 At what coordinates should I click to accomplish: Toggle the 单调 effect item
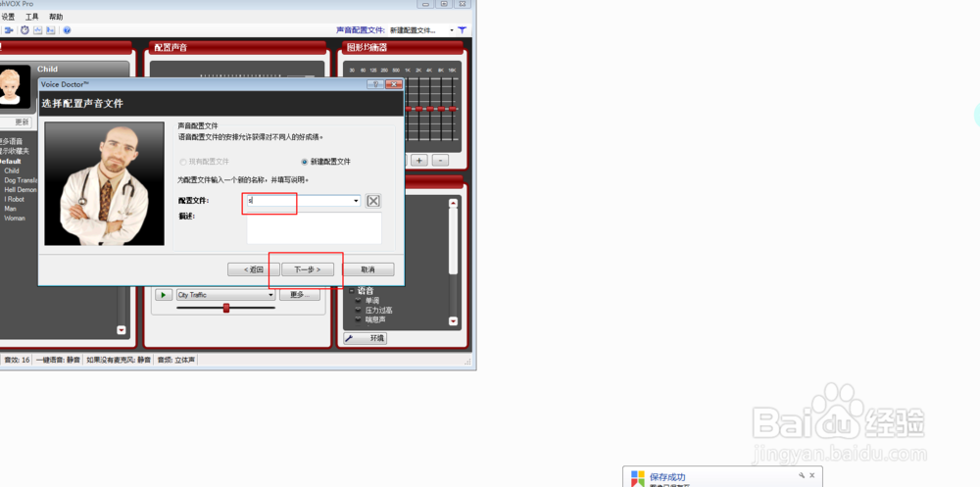tap(371, 301)
